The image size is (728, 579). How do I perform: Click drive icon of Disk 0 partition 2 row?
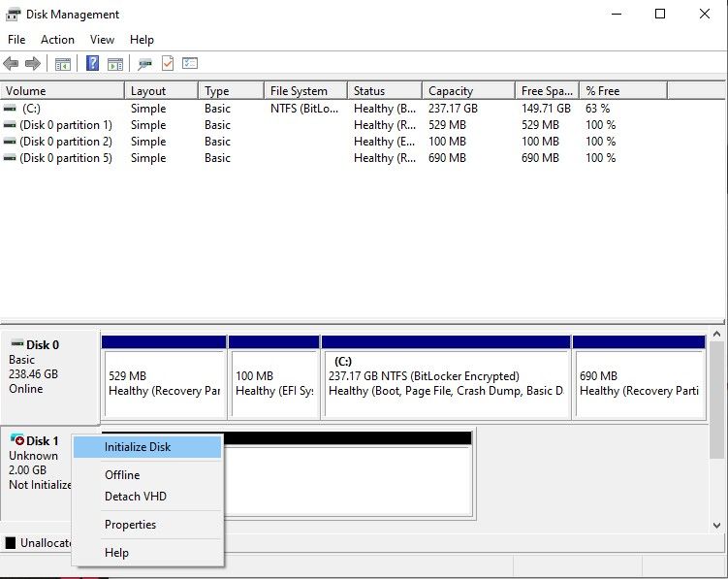click(10, 142)
